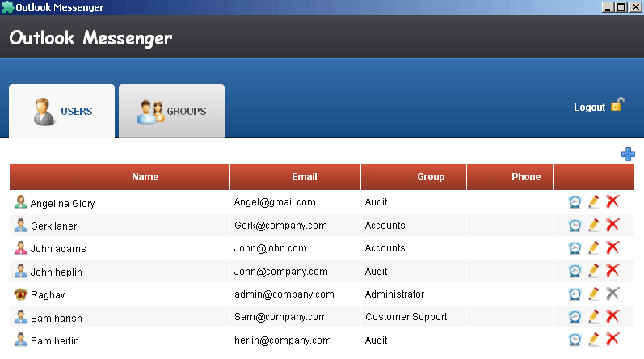This screenshot has height=359, width=644.
Task: Click Angelina Glory's avatar icon
Action: pyautogui.click(x=20, y=202)
